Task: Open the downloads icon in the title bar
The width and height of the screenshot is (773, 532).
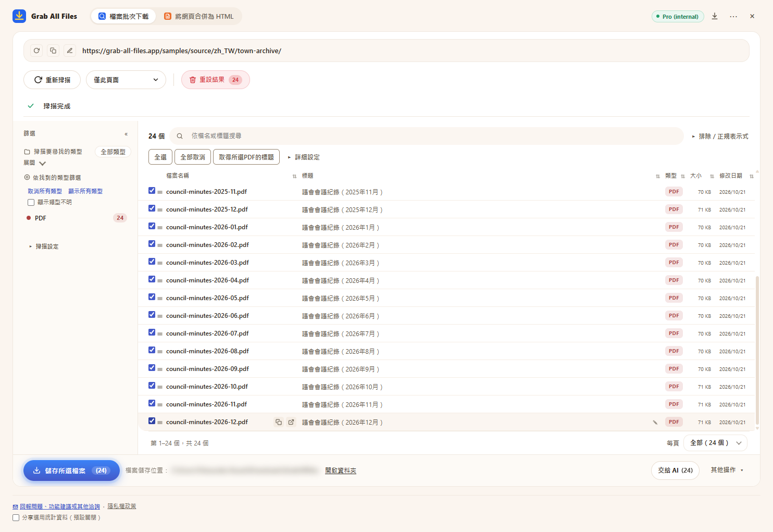Action: (715, 16)
